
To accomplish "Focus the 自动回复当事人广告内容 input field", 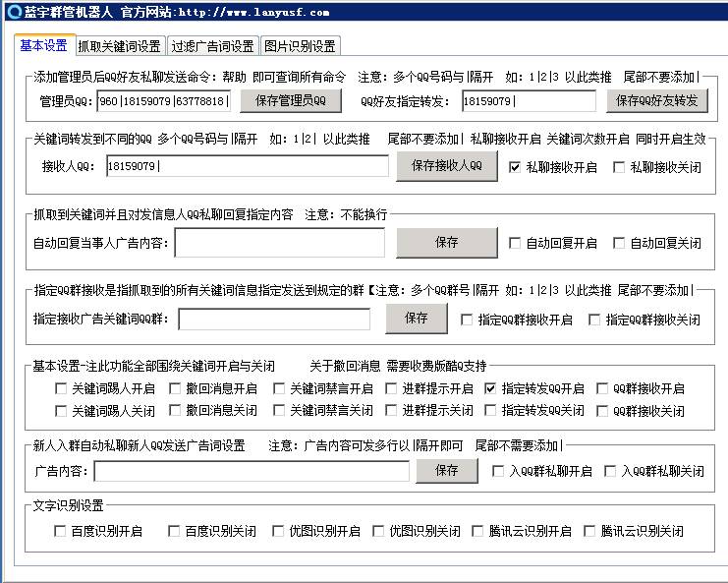I will click(279, 243).
